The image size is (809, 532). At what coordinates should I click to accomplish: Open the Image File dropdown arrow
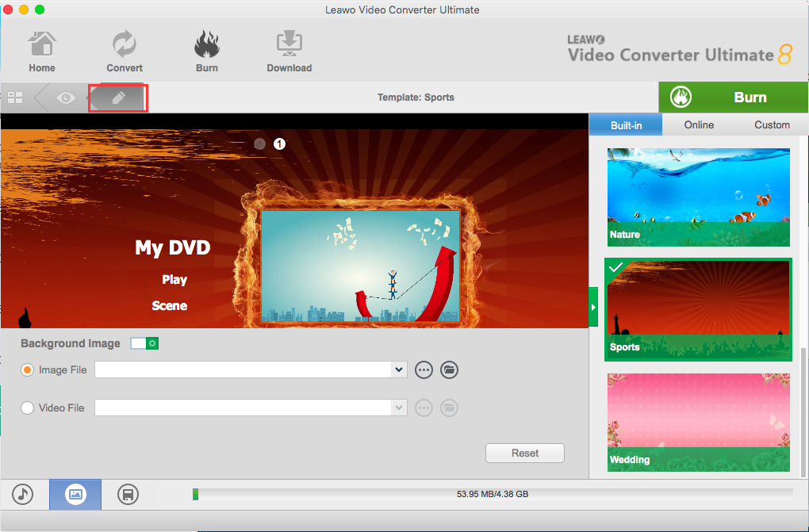click(398, 369)
